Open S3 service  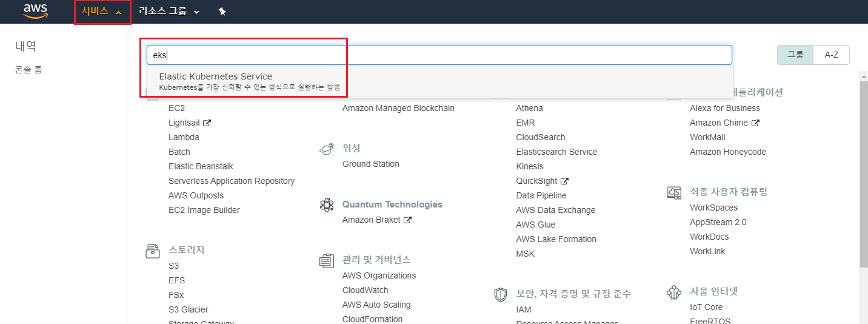(x=173, y=266)
